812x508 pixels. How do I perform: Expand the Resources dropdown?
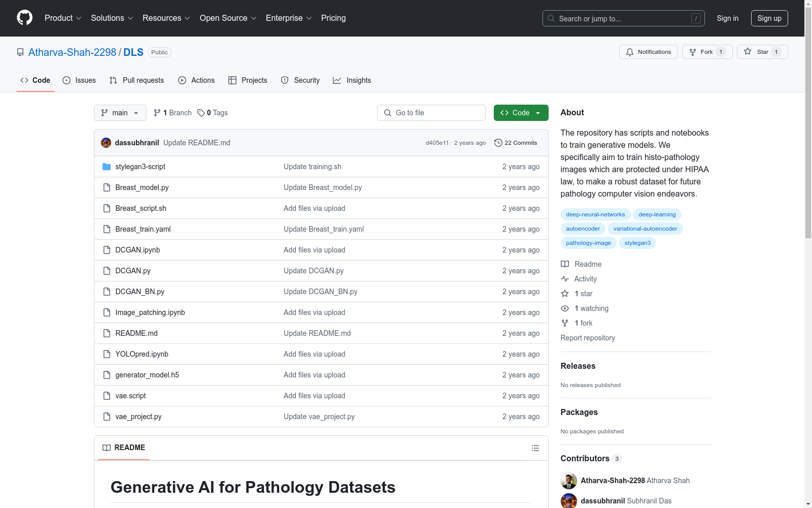point(166,18)
